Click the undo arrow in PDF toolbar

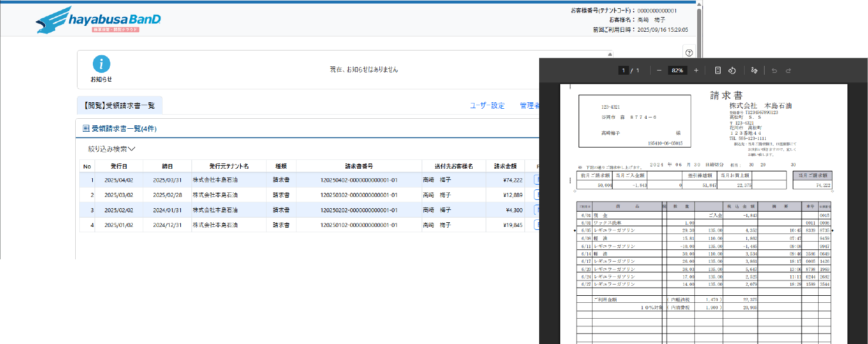[x=774, y=71]
